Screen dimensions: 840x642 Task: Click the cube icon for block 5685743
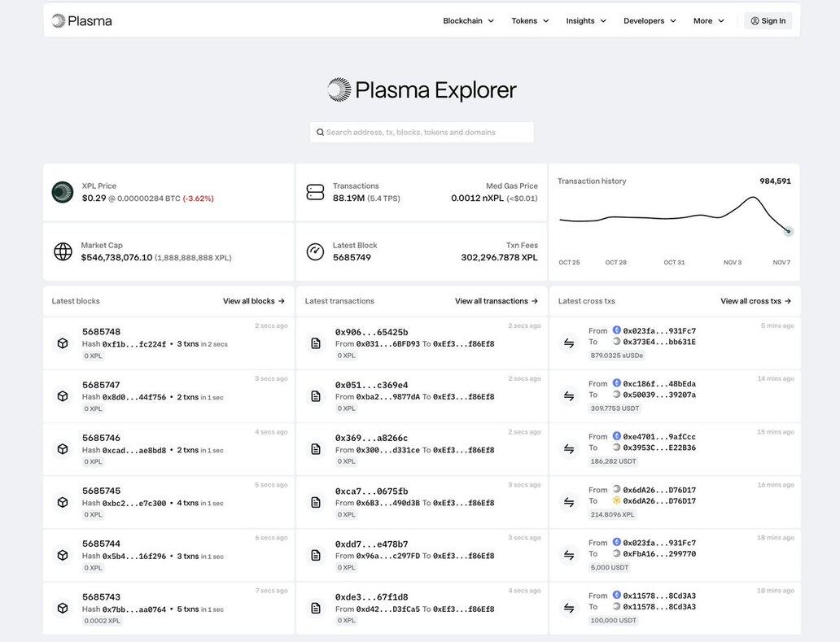click(x=63, y=608)
